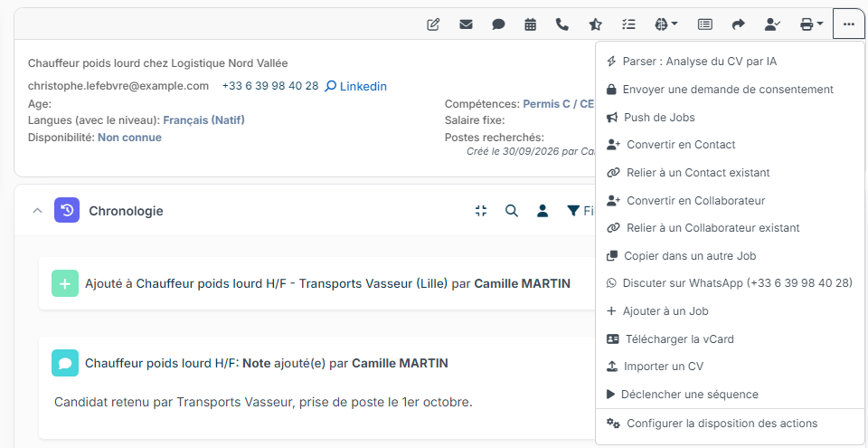Open the checklist tasks icon
Viewport: 868px width, 448px height.
pos(628,24)
